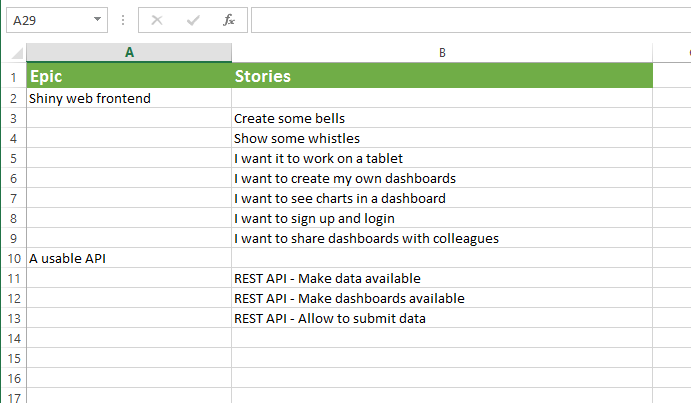The image size is (691, 403).
Task: Select row 14 header number
Action: tap(14, 339)
